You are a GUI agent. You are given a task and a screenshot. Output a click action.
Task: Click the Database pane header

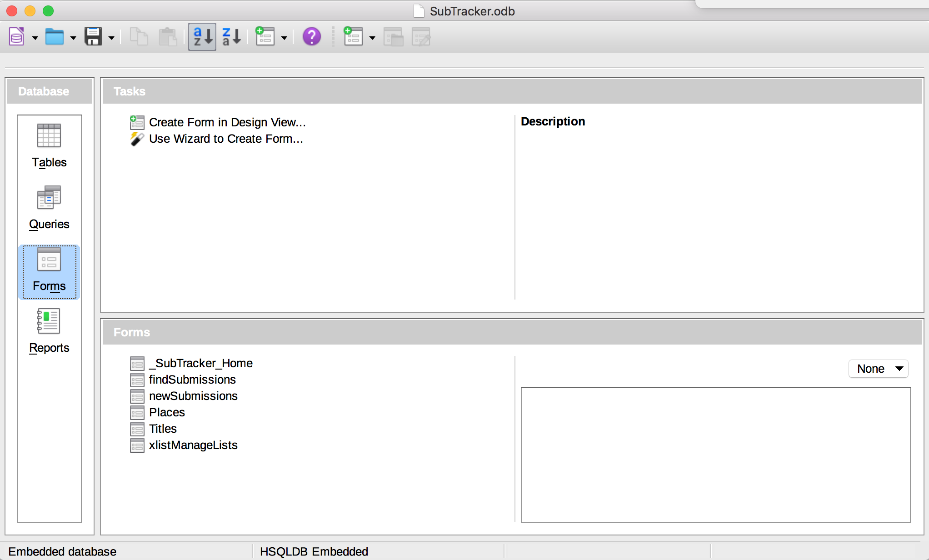pos(50,91)
